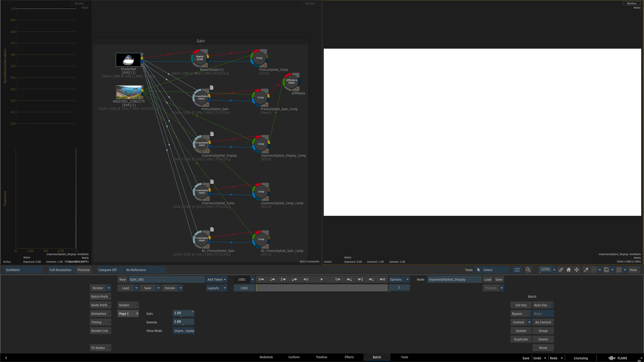The image size is (644, 362).
Task: Click the split viewport layout icon
Action: pos(517,270)
